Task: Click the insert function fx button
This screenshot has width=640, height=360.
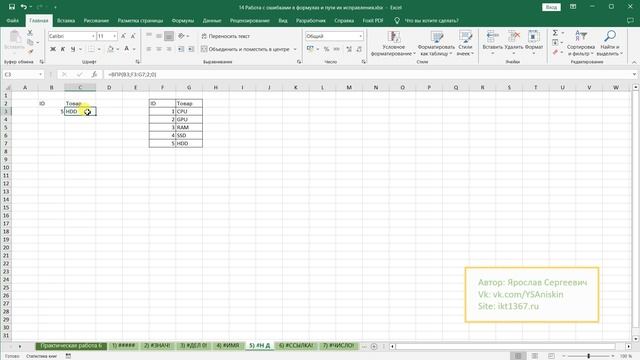Action: pos(94,74)
